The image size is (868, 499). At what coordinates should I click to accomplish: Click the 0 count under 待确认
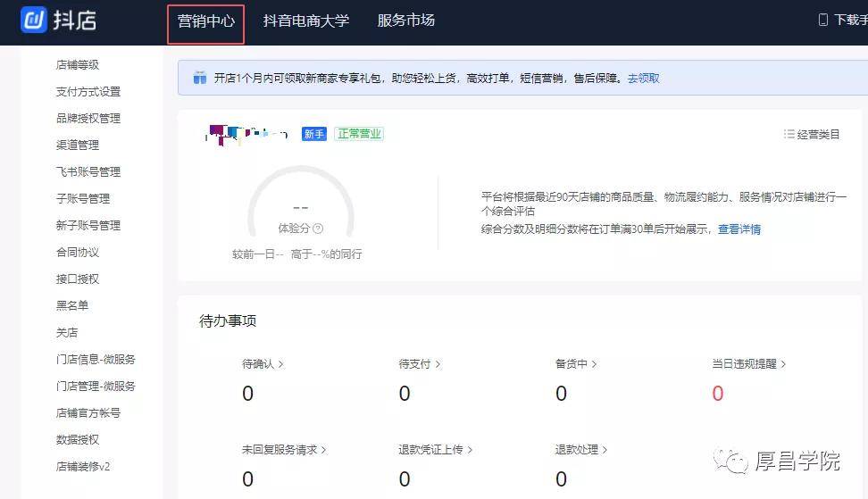coord(247,394)
